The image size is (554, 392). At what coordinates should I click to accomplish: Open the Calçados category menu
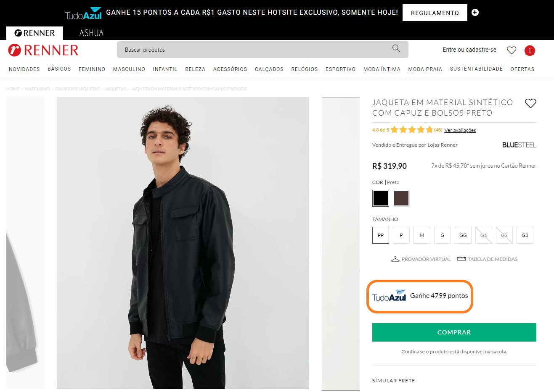(269, 69)
